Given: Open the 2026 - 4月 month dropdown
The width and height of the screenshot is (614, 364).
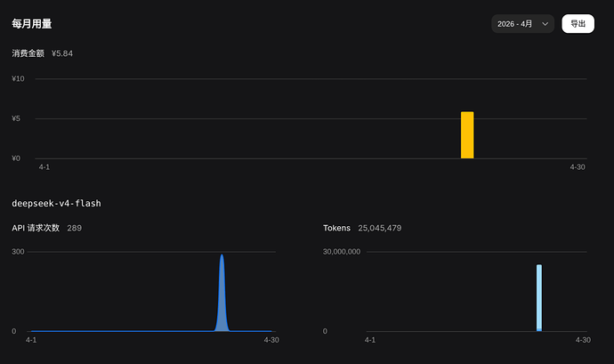Looking at the screenshot, I should (x=522, y=24).
